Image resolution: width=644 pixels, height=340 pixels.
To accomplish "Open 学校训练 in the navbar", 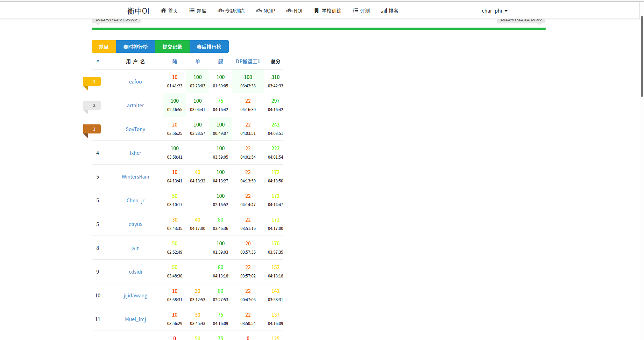I will (328, 11).
